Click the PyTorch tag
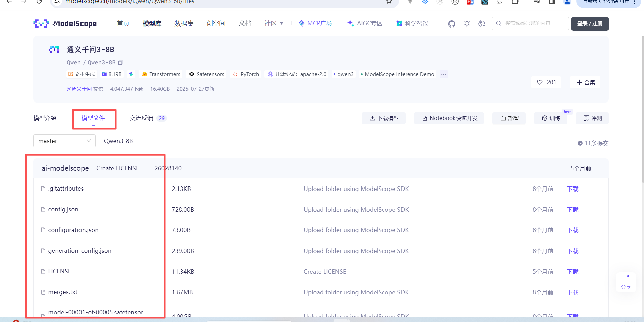644x322 pixels. pyautogui.click(x=246, y=74)
